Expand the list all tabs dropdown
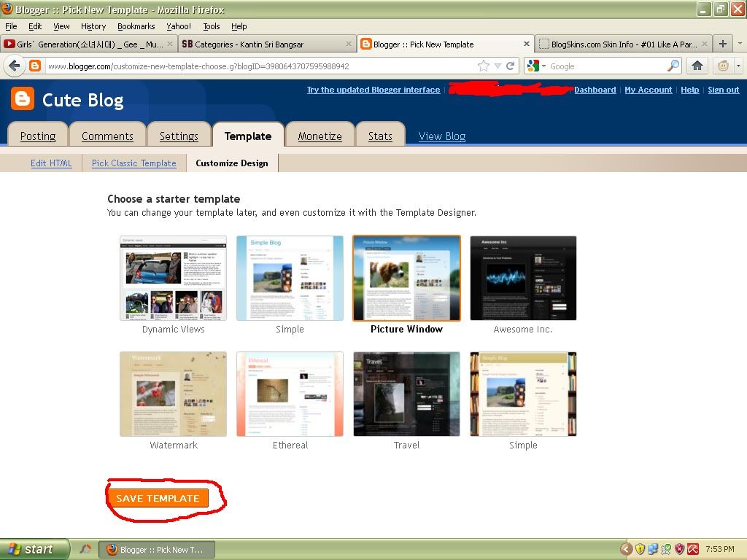The image size is (747, 560). [738, 44]
